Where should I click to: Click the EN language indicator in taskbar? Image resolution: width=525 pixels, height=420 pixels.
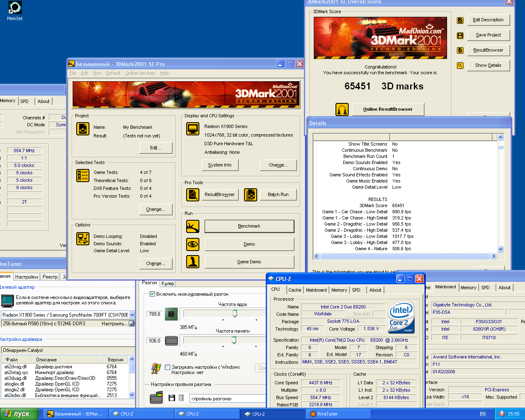click(483, 414)
